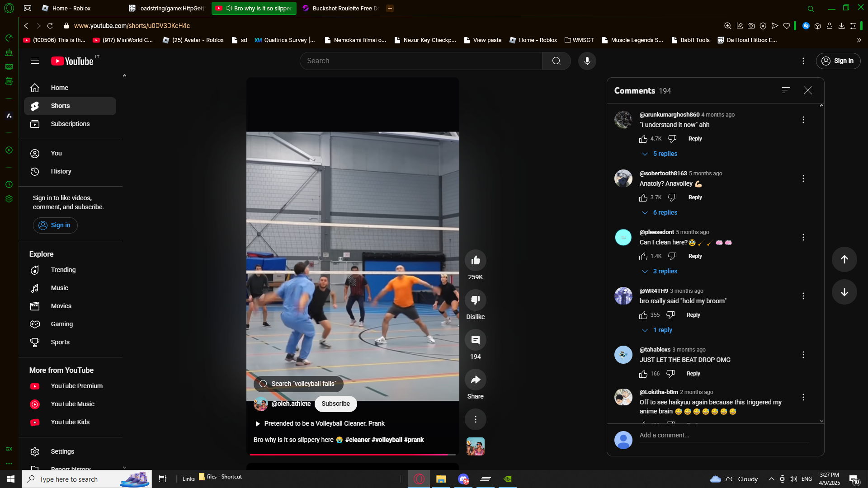Viewport: 868px width, 488px height.
Task: Close the Comments panel
Action: click(807, 90)
